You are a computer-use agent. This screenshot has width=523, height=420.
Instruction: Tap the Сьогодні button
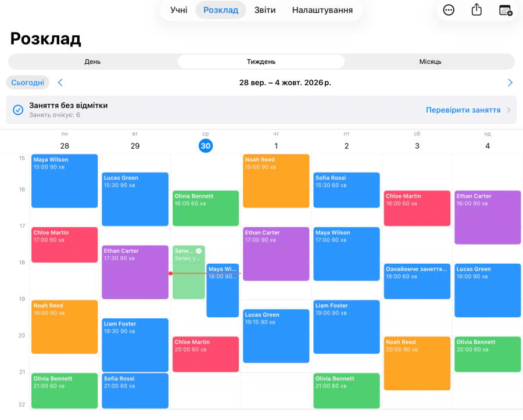tap(28, 82)
